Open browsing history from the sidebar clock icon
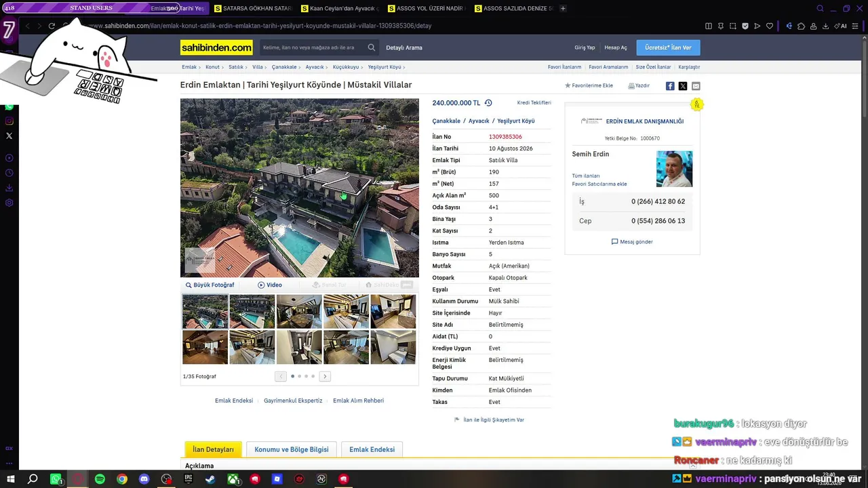Image resolution: width=868 pixels, height=488 pixels. 9,173
